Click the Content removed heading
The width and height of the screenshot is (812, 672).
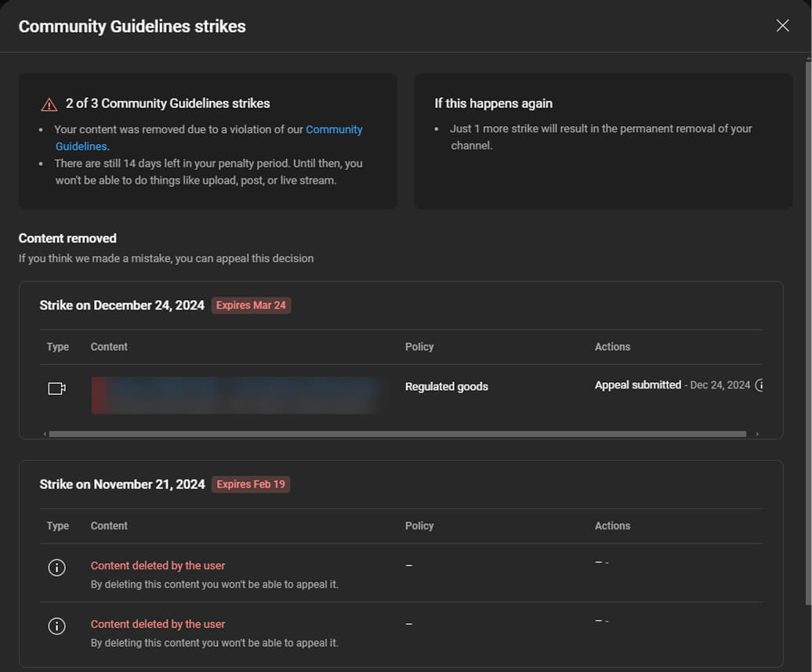(67, 238)
